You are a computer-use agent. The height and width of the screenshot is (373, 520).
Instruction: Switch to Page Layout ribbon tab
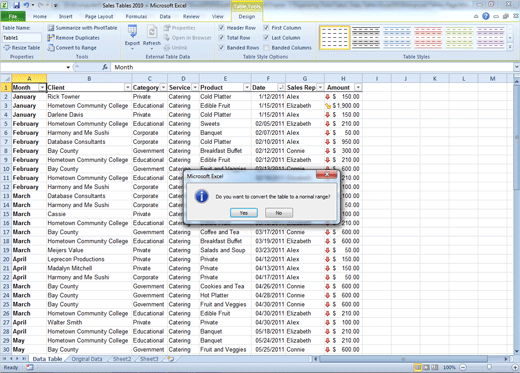(99, 16)
